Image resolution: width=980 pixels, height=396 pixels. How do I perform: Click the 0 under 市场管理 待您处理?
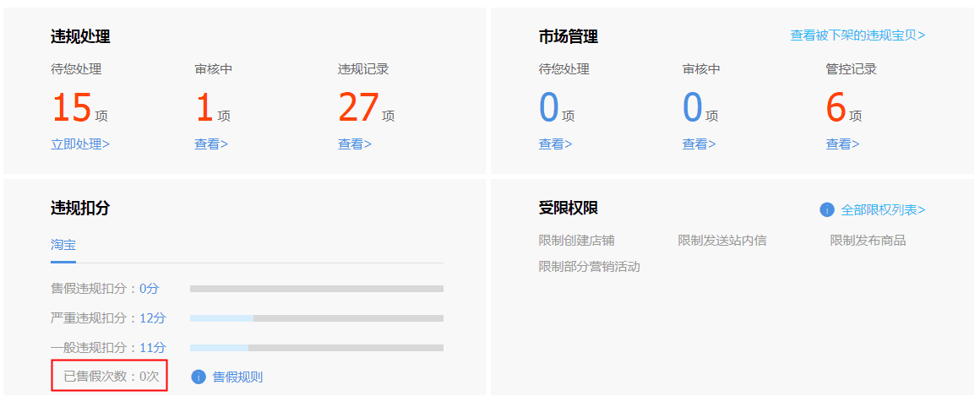tap(549, 107)
